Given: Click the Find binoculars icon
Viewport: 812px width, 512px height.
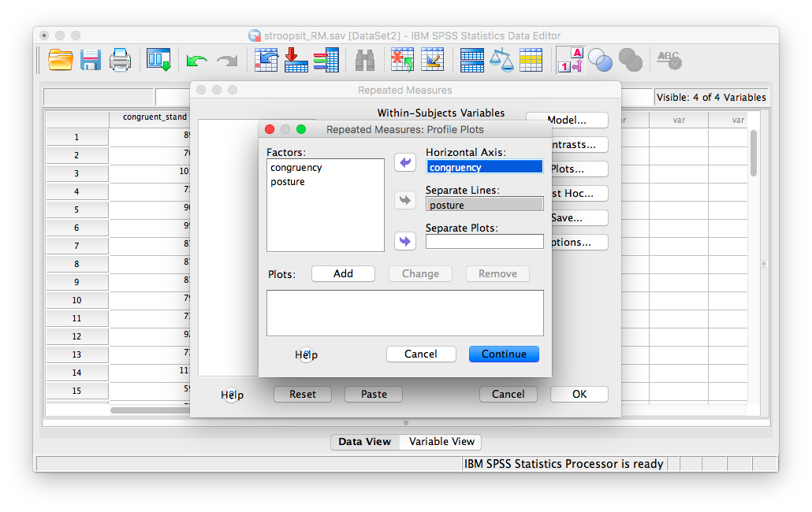Looking at the screenshot, I should point(365,61).
